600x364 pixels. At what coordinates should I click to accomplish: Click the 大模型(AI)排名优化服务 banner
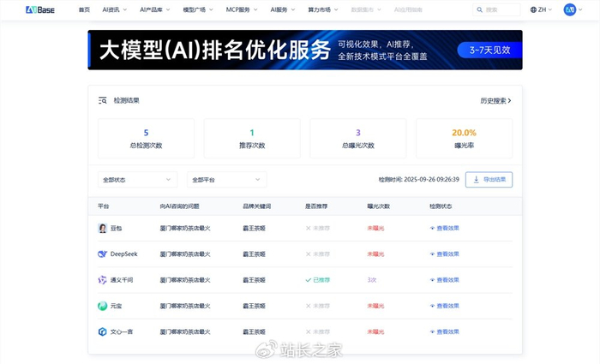tap(305, 50)
